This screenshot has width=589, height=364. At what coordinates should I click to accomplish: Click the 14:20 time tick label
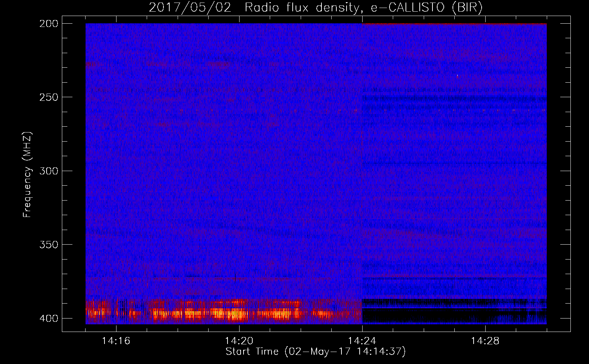(x=239, y=341)
